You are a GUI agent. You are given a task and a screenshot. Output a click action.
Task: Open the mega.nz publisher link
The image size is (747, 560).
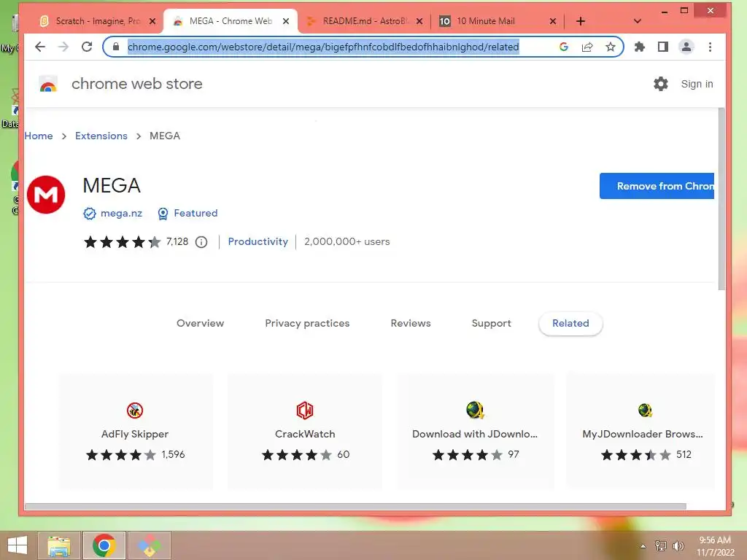(122, 214)
